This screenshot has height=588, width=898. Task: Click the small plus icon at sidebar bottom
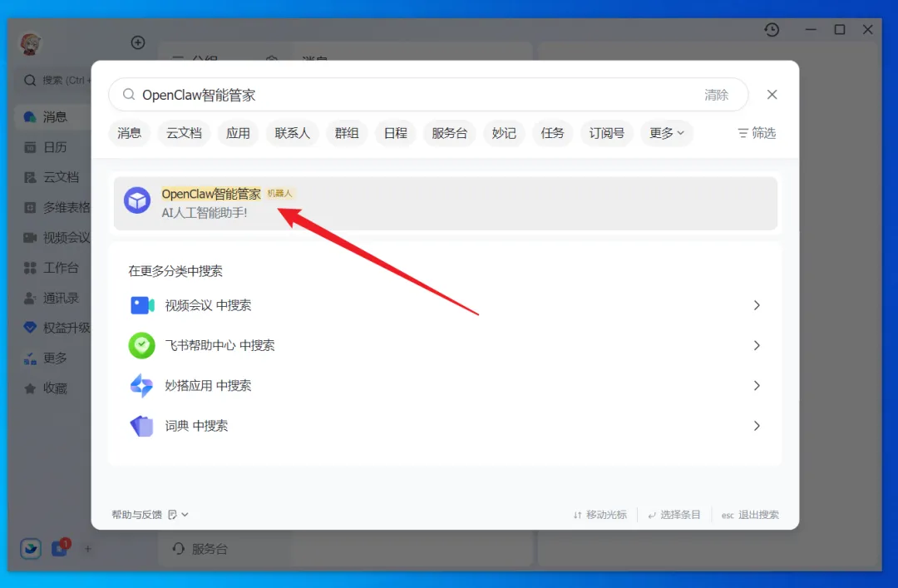(87, 549)
